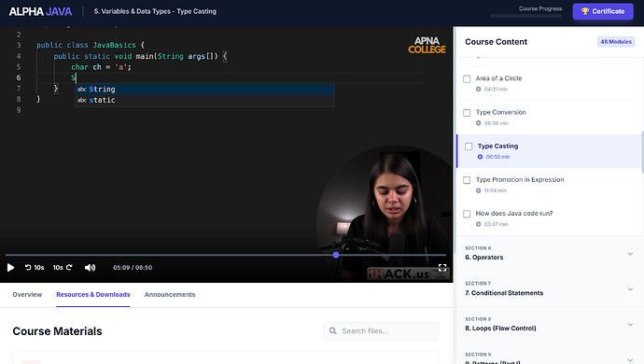The image size is (644, 364).
Task: Click the Course Materials heading
Action: (57, 331)
